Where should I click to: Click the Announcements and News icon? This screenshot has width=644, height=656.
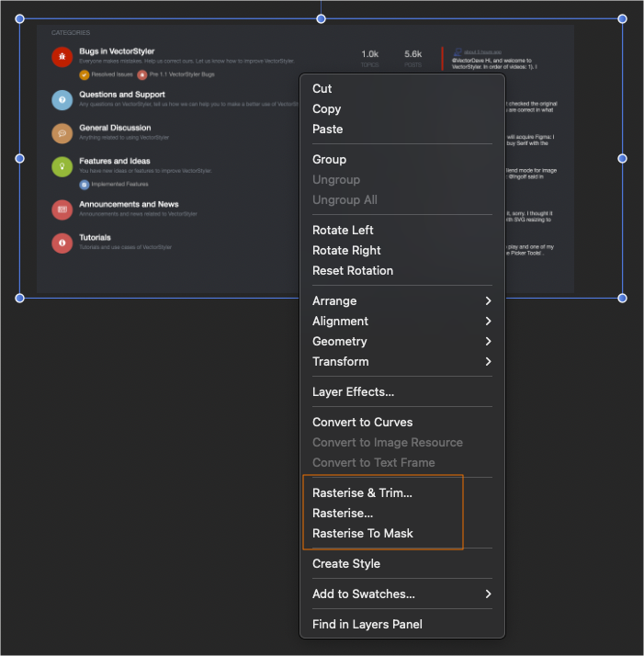click(x=62, y=209)
